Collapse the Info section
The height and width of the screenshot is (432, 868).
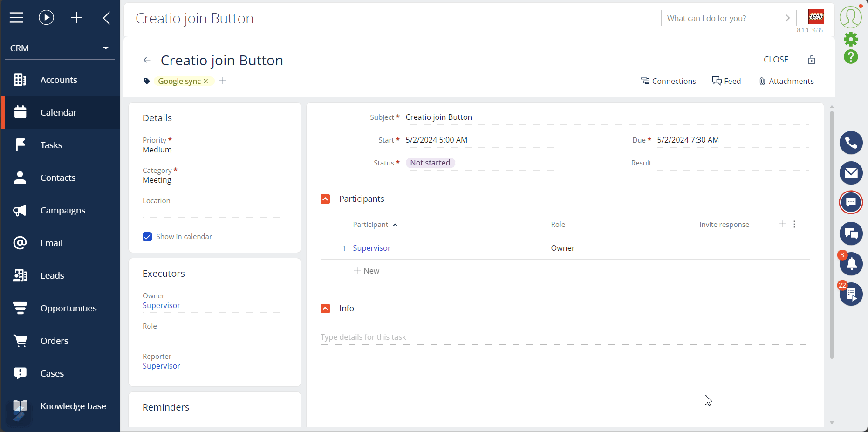(x=325, y=309)
